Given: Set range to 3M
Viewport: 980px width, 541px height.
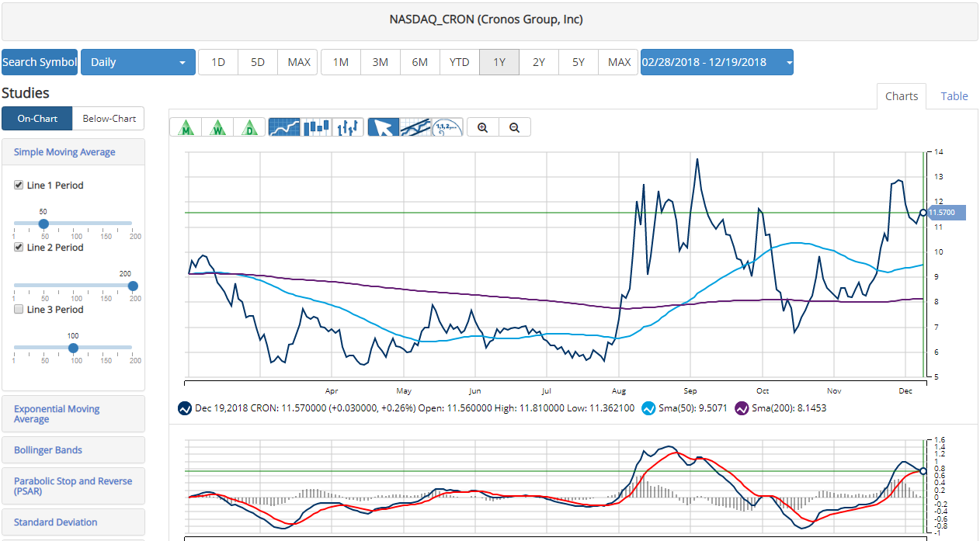Looking at the screenshot, I should [x=381, y=62].
